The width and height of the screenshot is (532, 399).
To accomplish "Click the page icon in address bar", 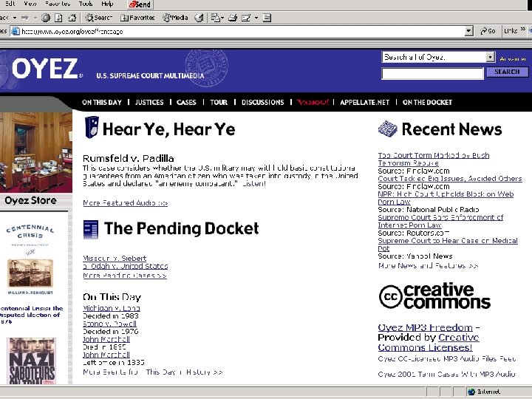I will [x=16, y=31].
